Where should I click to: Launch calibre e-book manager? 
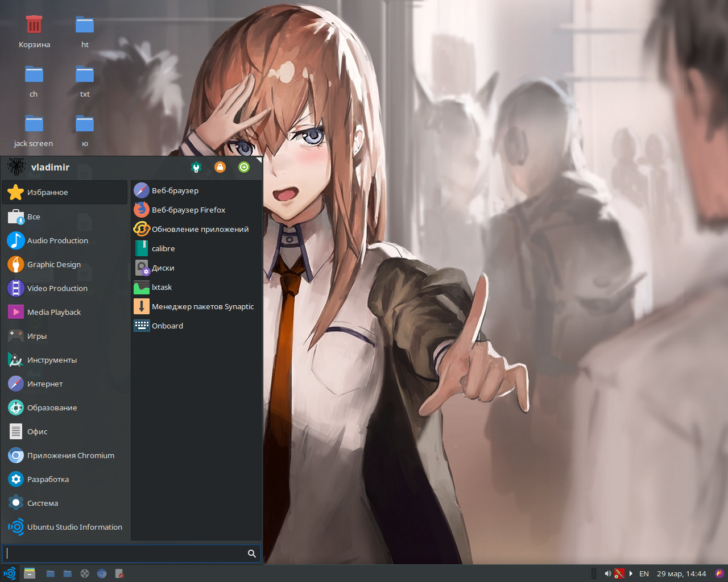[x=197, y=248]
